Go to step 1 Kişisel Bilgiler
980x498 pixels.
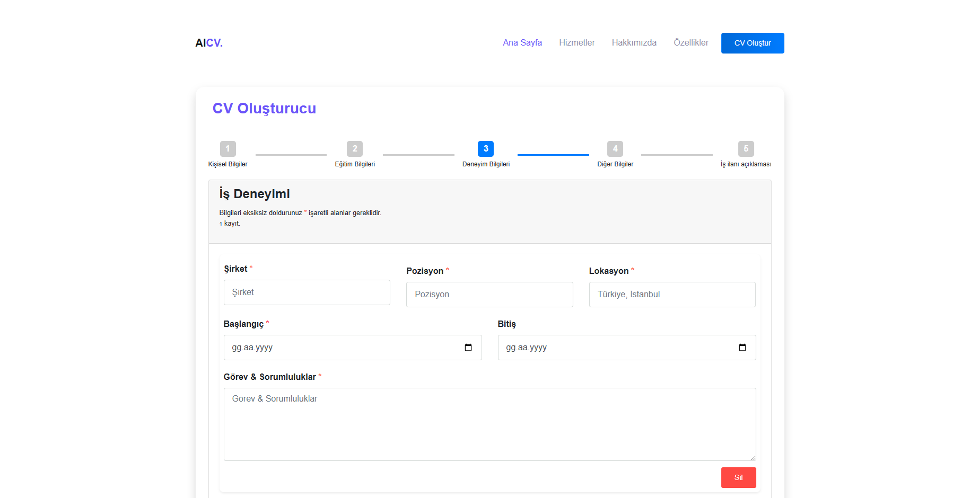point(227,149)
